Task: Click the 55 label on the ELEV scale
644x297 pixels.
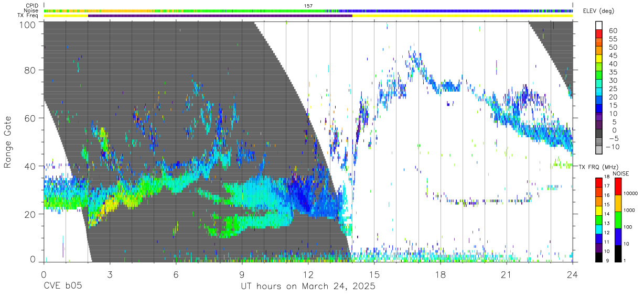Action: point(612,39)
